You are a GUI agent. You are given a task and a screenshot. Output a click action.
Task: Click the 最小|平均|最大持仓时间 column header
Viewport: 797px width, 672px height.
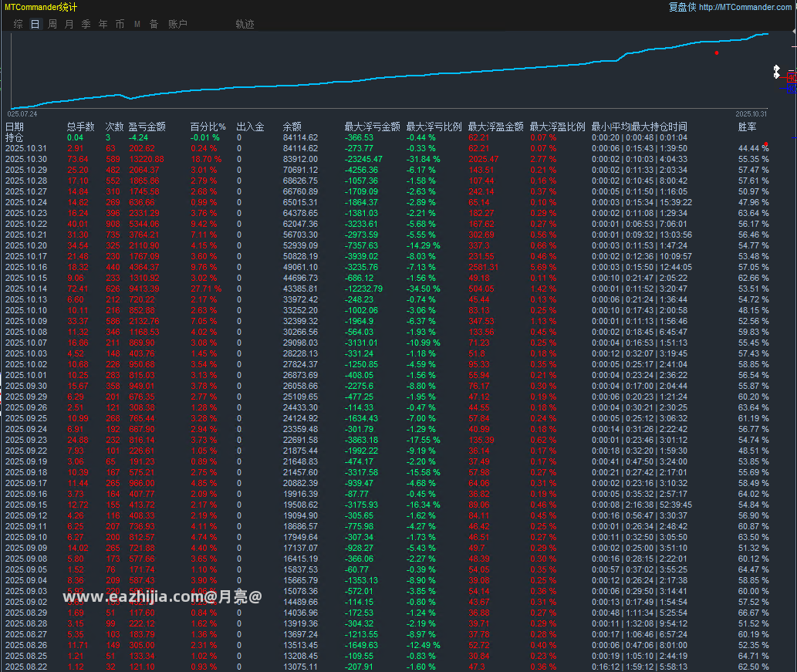(x=640, y=127)
